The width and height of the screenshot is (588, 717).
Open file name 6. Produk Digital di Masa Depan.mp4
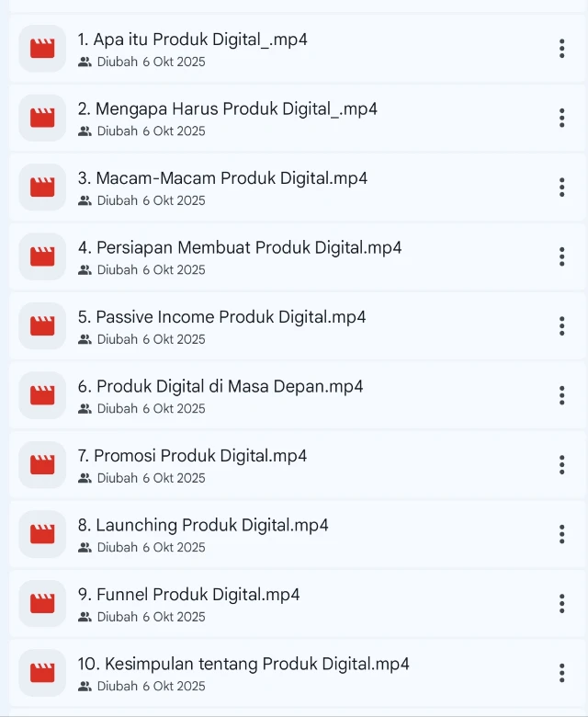click(x=220, y=387)
